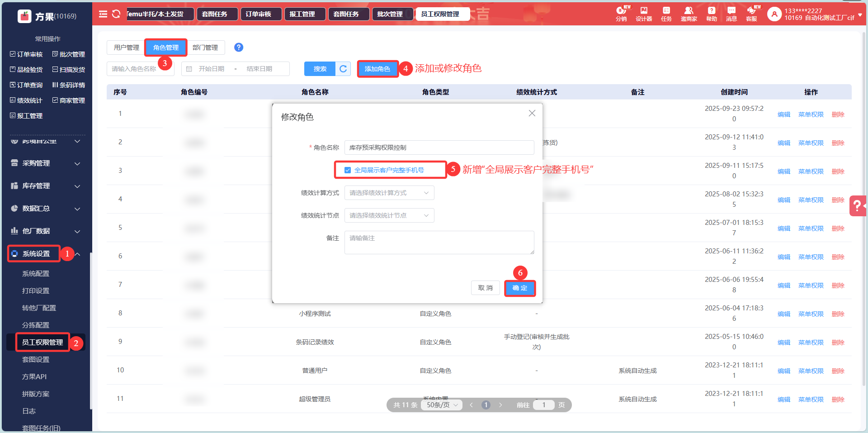Screen dimensions: 868x433
Task: Toggle 全局展示客户完整手机号 checkbox
Action: [348, 170]
